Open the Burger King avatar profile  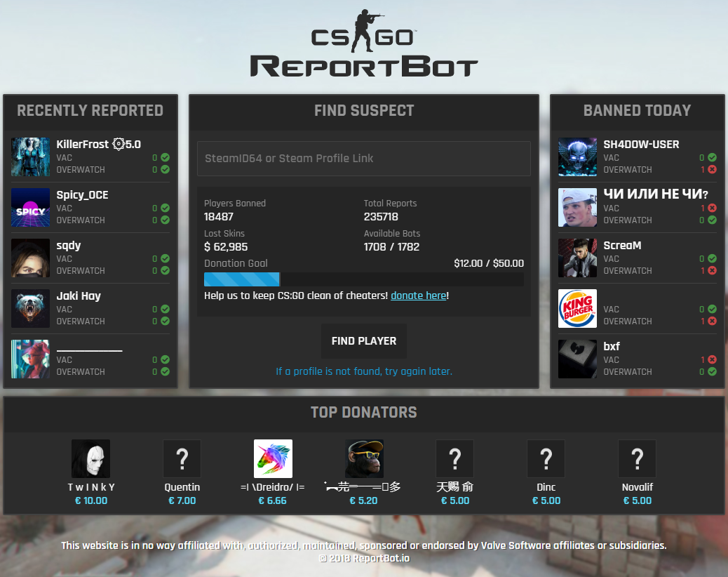click(x=577, y=308)
